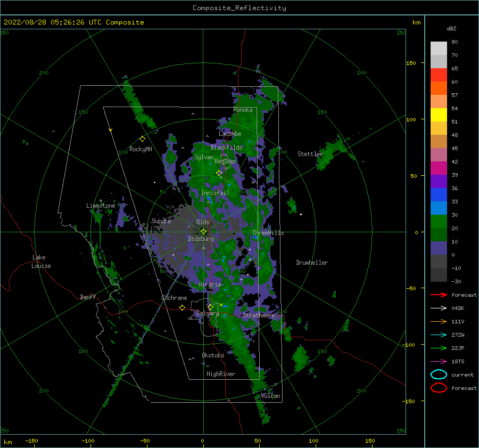Click the Drumheller town label
This screenshot has height=448, width=479.
tap(312, 263)
